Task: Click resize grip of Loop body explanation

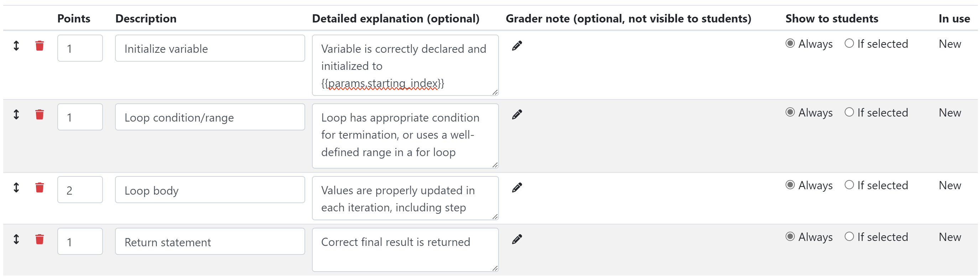Action: (495, 216)
